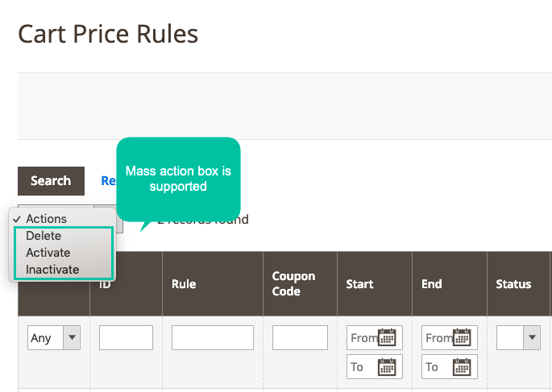Select the checked Actions menu entry
The image size is (552, 392).
point(46,219)
